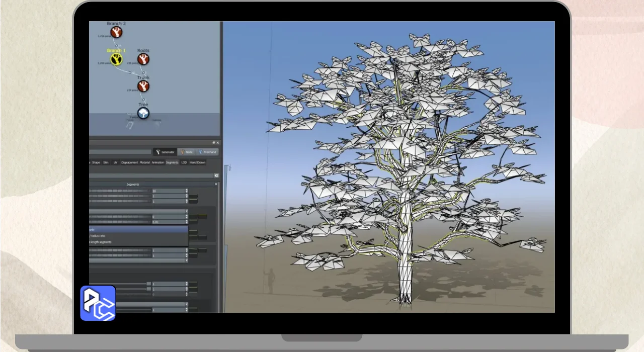
Task: Switch to Freehand edit mode
Action: 207,152
